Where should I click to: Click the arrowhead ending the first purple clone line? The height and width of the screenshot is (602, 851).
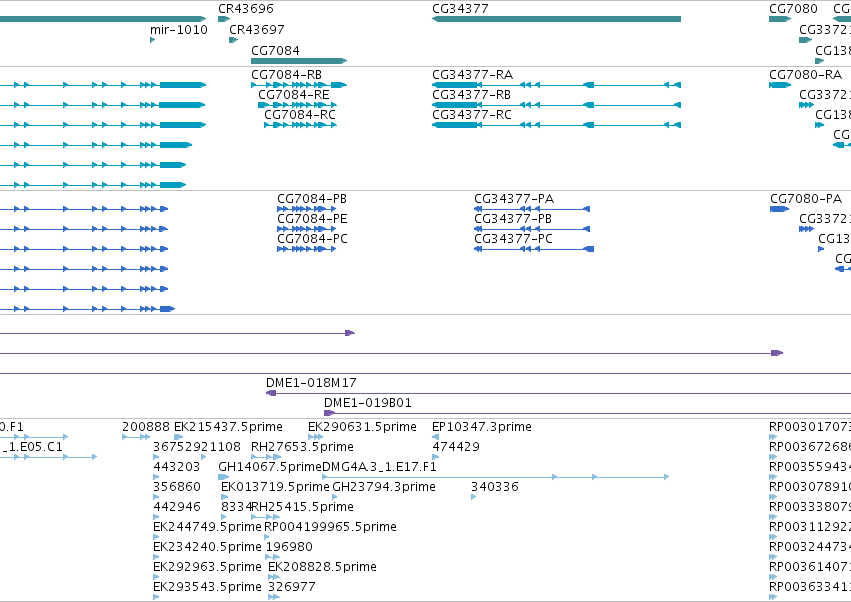(350, 333)
